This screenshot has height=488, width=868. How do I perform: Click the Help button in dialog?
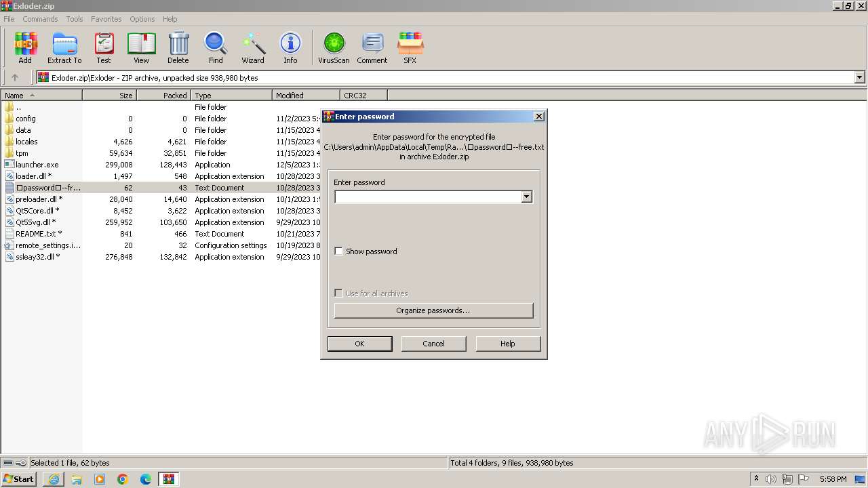(x=508, y=344)
